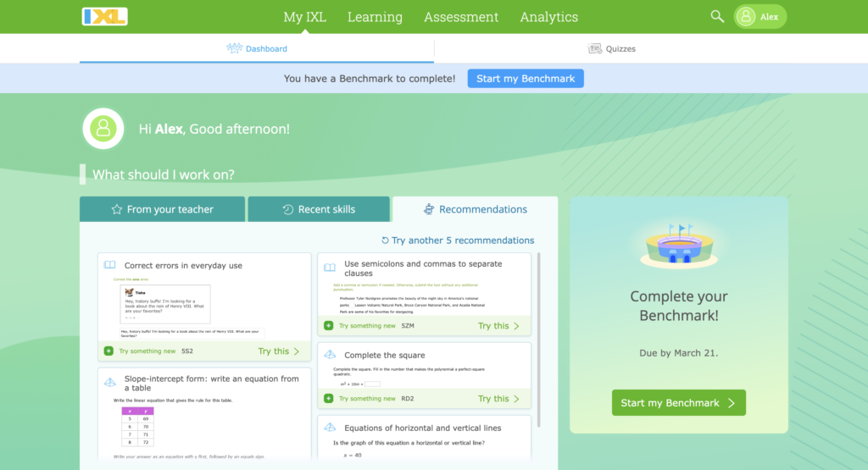Click Try this for skill RD2
The image size is (868, 470).
click(498, 399)
